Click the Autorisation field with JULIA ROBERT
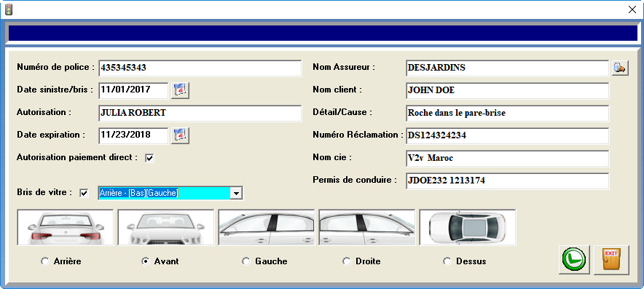Viewport: 644px width, 289px height. click(x=200, y=114)
